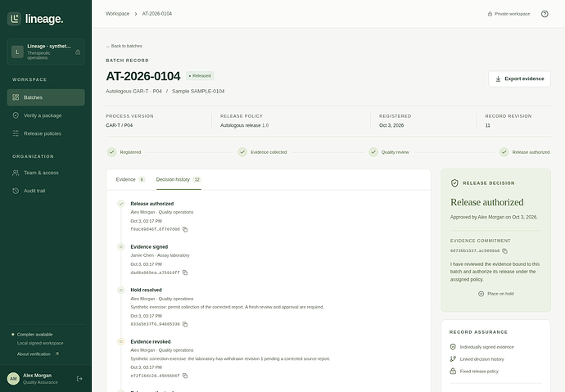Click the Registered step checkmark icon
This screenshot has height=392, width=565.
tap(111, 152)
